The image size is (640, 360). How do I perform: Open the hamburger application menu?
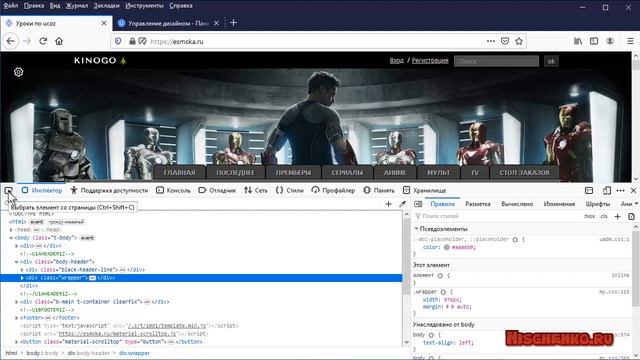point(630,41)
